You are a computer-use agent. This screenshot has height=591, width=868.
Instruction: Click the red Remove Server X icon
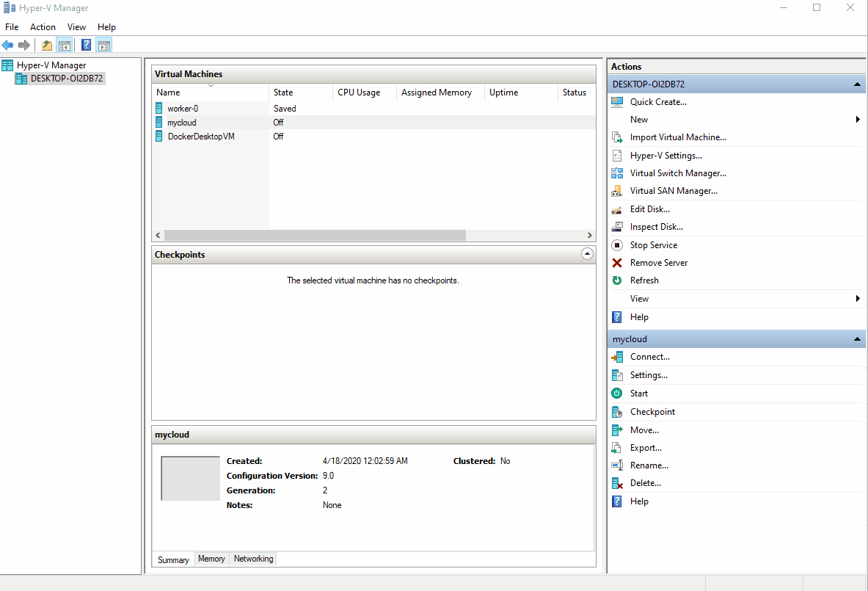coord(616,263)
